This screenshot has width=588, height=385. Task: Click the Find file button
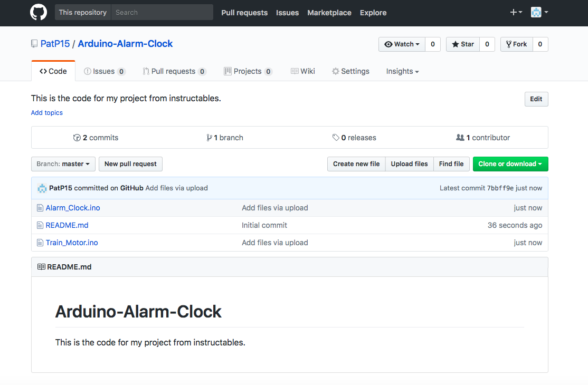(x=451, y=164)
